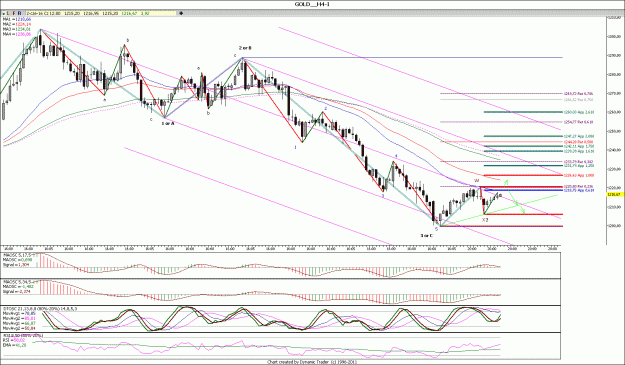Click the Ret 0.786 retracement level label
Image resolution: width=625 pixels, height=365 pixels.
click(579, 94)
